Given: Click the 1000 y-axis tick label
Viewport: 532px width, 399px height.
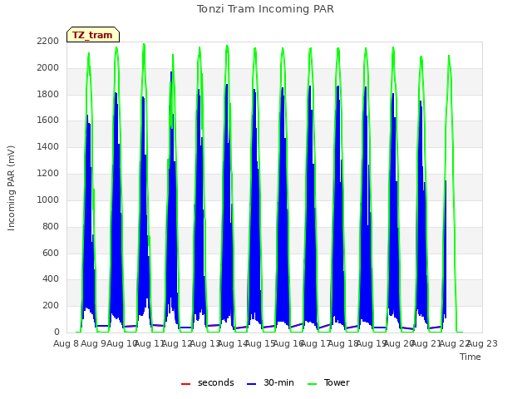Looking at the screenshot, I should (x=48, y=199).
